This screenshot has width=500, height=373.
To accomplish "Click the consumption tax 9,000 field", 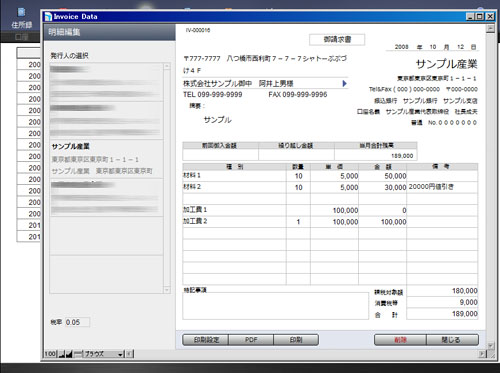I will point(442,302).
